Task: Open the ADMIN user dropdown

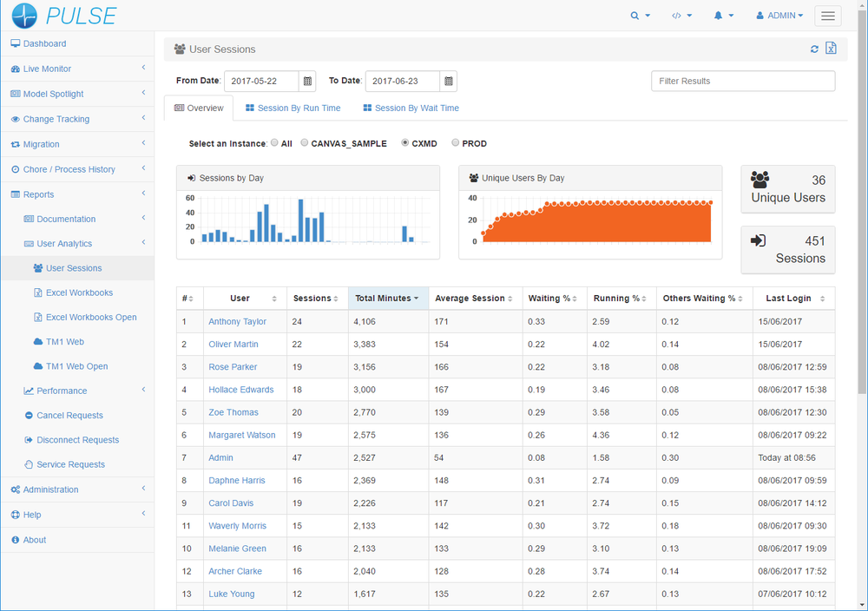Action: click(x=779, y=16)
